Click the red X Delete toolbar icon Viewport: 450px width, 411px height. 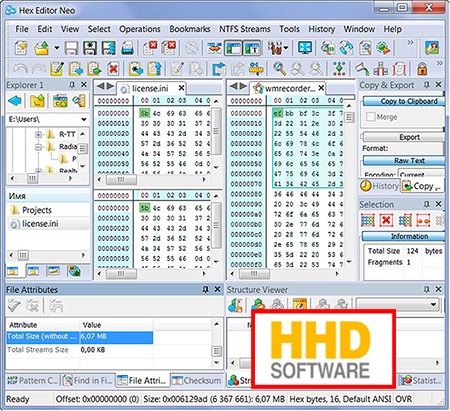113,69
